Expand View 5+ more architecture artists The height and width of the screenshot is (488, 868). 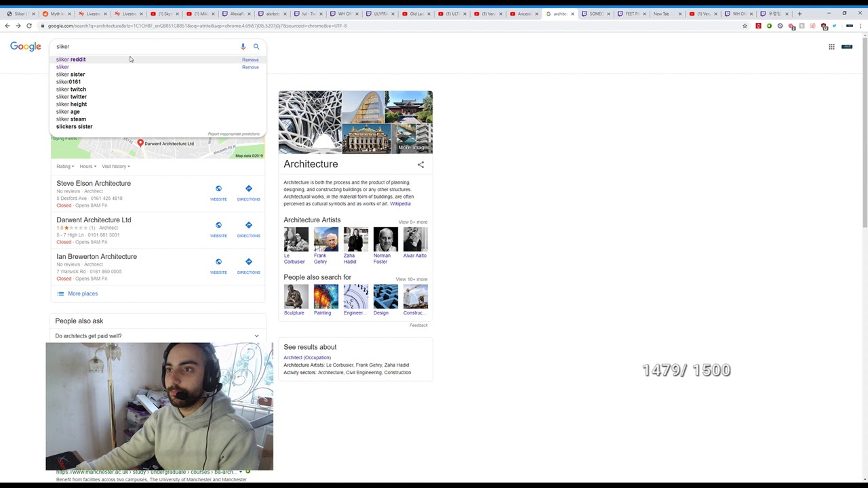tap(413, 222)
